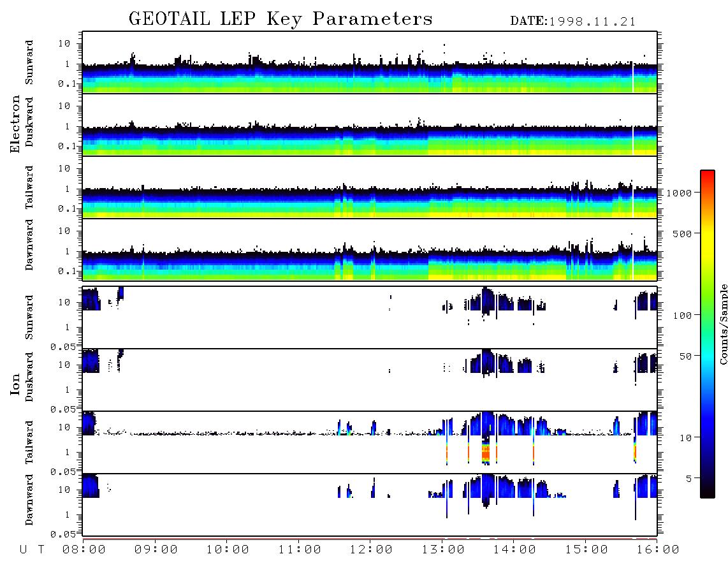This screenshot has width=728, height=561.
Task: Select the "1000" colorbar tick label
Action: pyautogui.click(x=679, y=193)
